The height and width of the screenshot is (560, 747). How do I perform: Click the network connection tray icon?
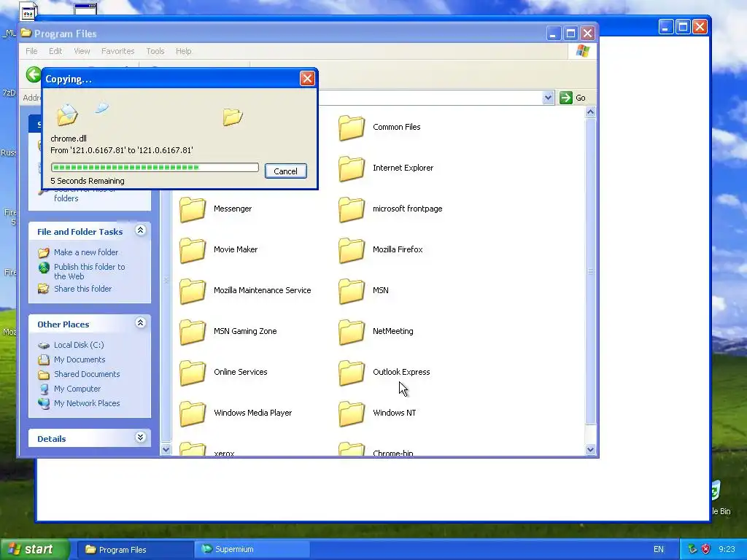[692, 549]
